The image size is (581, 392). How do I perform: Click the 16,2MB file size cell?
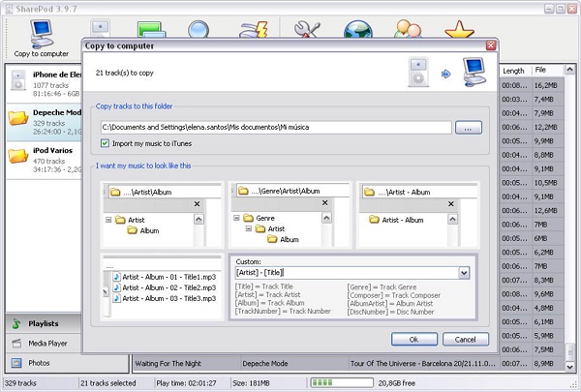(546, 85)
